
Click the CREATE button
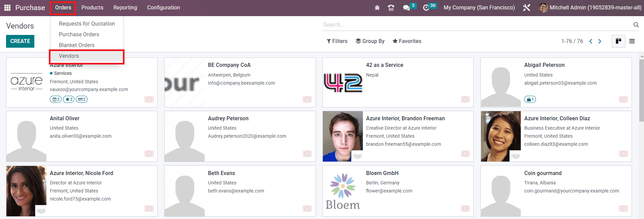click(20, 41)
